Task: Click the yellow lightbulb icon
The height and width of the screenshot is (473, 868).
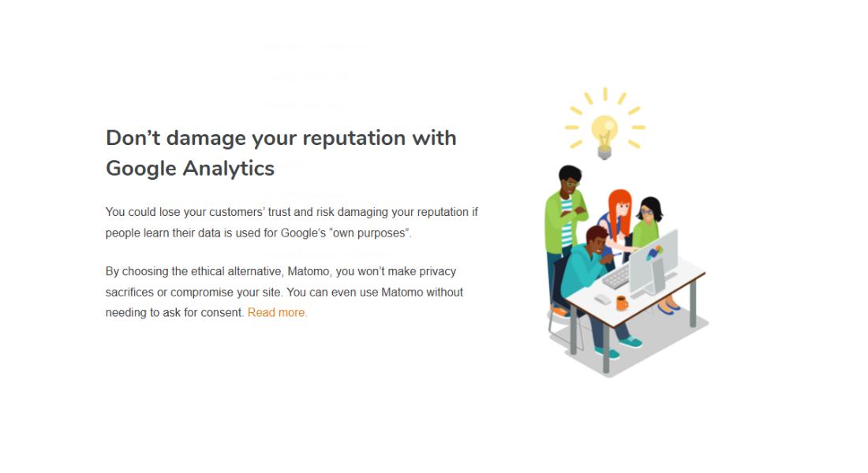Action: [x=605, y=132]
